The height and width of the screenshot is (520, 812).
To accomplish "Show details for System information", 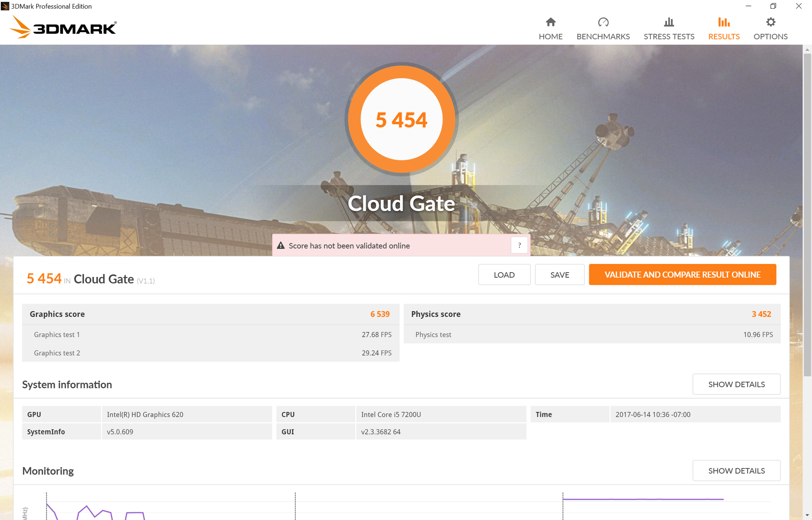I will 736,384.
